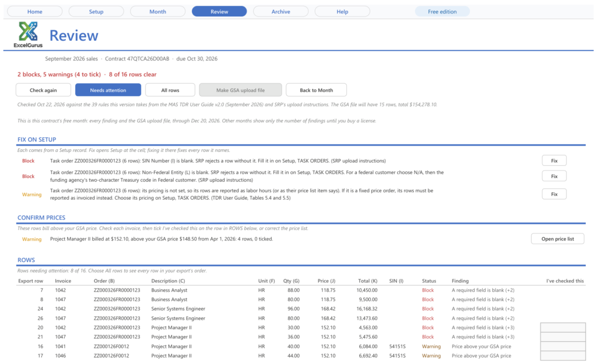Click the Free edition badge
597x364 pixels.
(442, 12)
